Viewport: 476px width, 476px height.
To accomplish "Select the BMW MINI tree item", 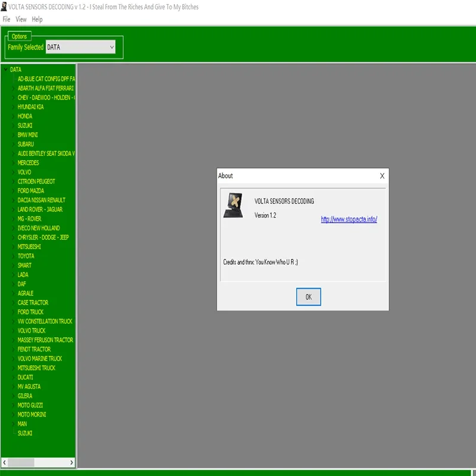I will click(x=27, y=135).
